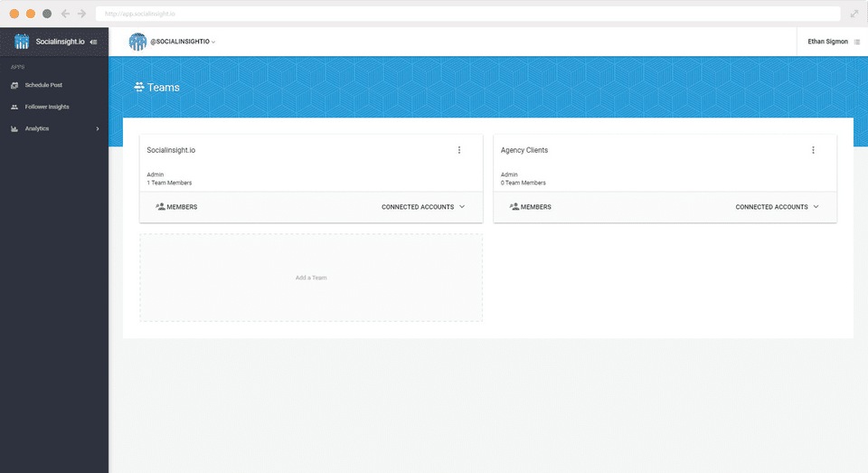Go back with the browser back arrow
The height and width of the screenshot is (473, 868).
coord(65,14)
